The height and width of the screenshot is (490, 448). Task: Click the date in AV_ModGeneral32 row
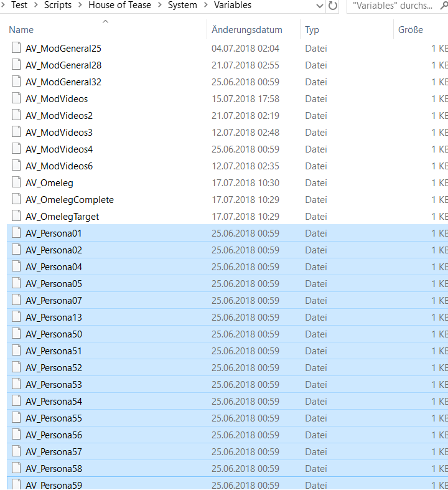coord(245,82)
